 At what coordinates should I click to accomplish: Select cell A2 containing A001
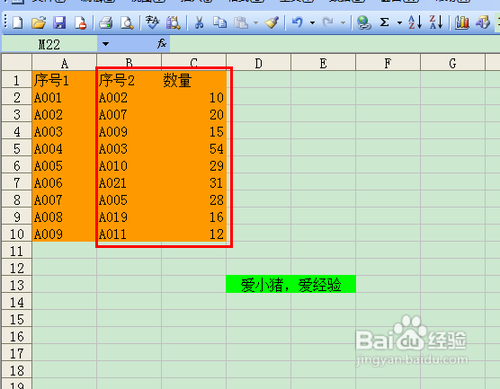click(64, 97)
